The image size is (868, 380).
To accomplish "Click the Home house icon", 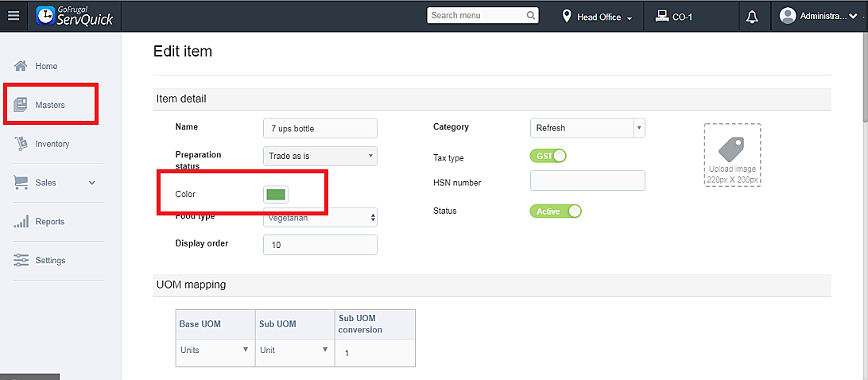I will click(x=21, y=66).
